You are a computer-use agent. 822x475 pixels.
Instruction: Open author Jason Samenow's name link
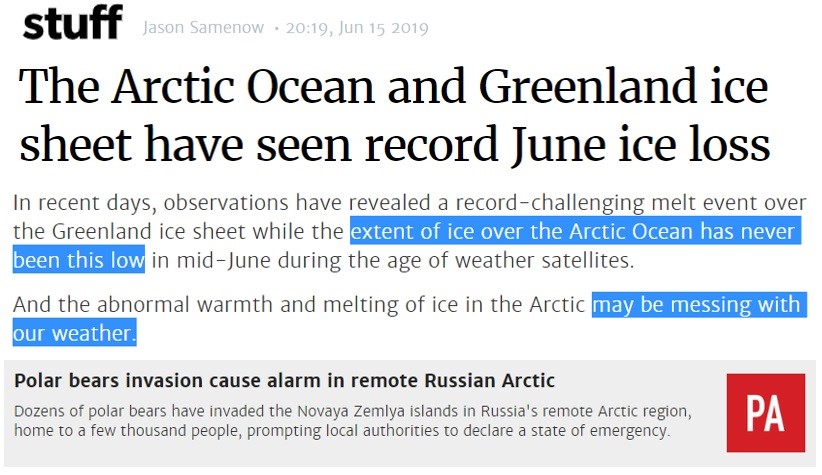(203, 27)
